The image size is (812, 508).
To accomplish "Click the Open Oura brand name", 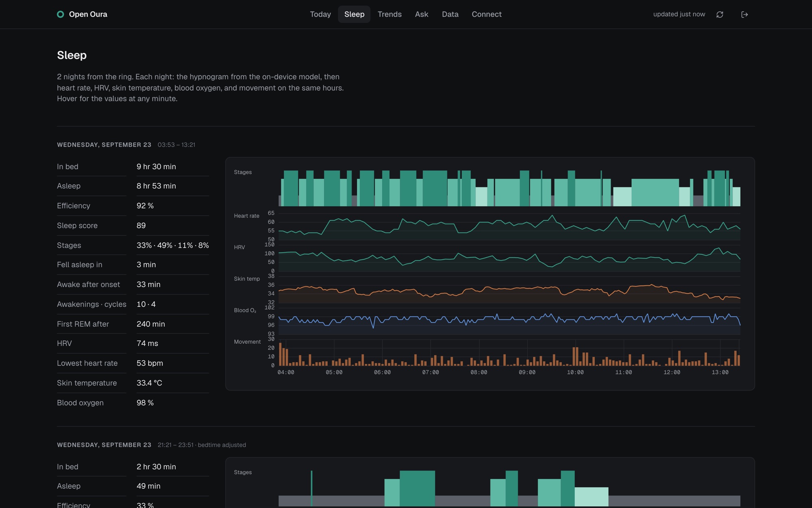I will pyautogui.click(x=88, y=14).
